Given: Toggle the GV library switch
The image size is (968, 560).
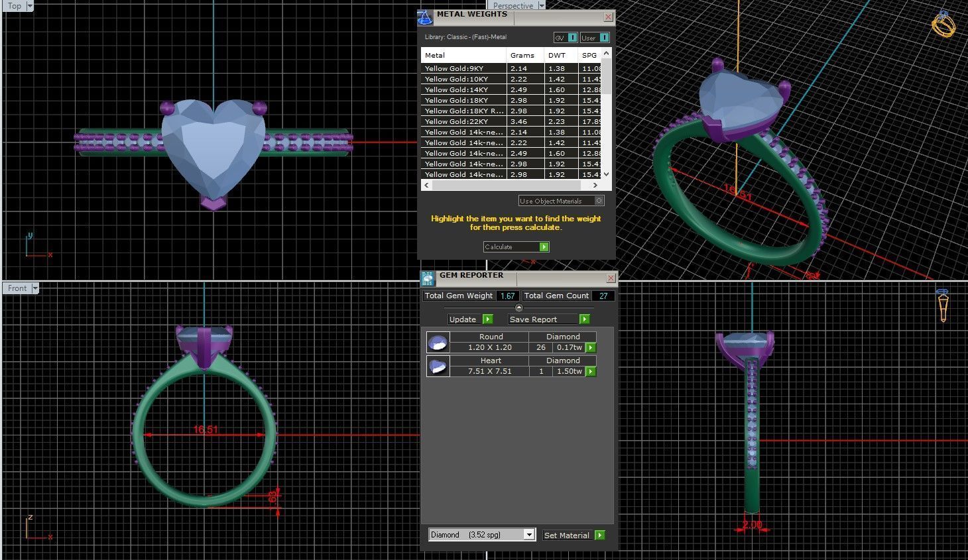Looking at the screenshot, I should (x=566, y=38).
